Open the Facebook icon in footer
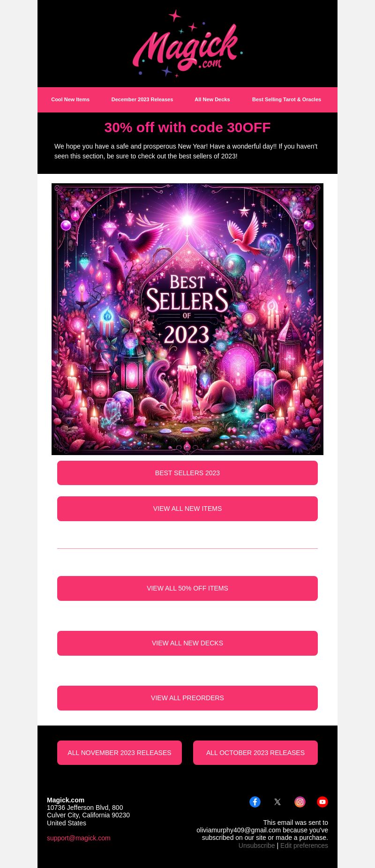Image resolution: width=375 pixels, height=868 pixels. pos(255,802)
